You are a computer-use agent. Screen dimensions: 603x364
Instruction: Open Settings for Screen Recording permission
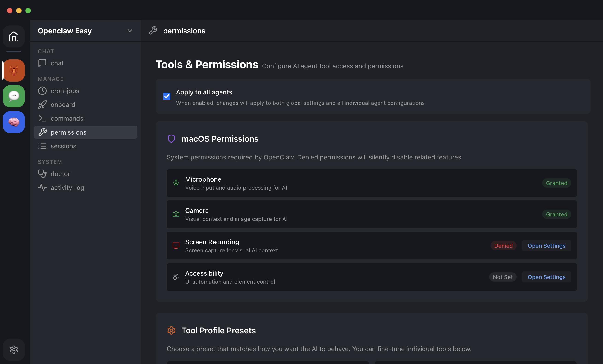click(547, 246)
